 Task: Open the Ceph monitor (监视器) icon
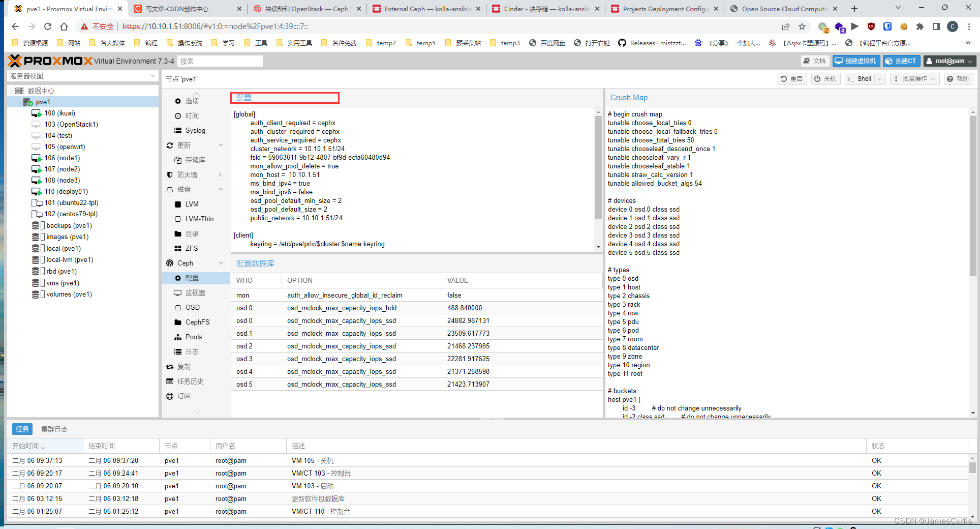[178, 293]
